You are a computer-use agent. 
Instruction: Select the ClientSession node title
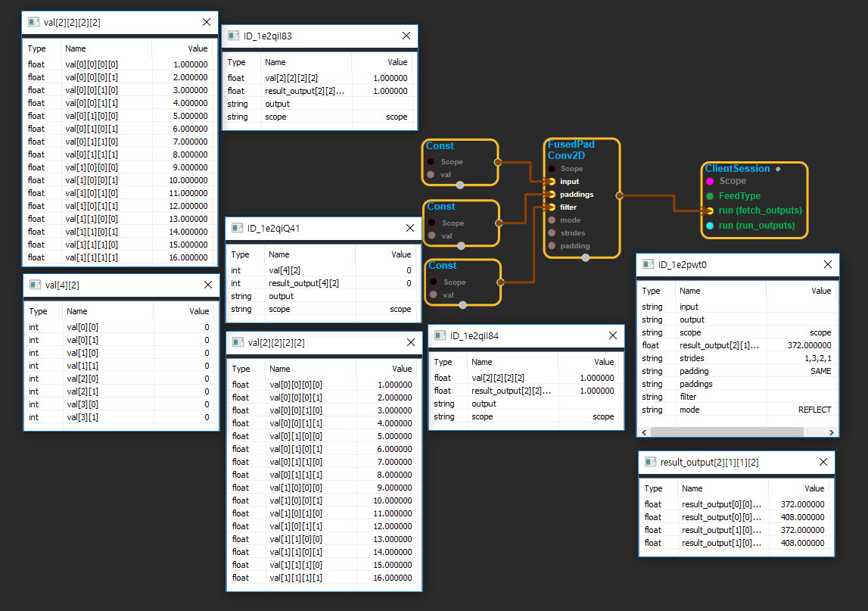pos(737,169)
